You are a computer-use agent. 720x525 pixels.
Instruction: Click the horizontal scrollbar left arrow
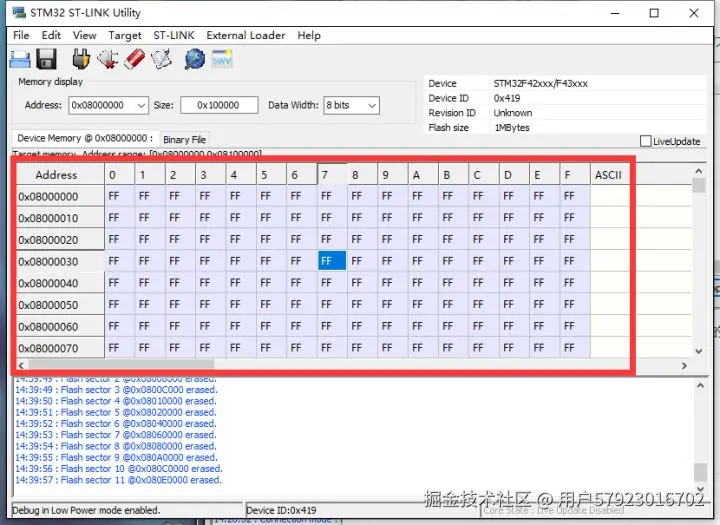21,366
